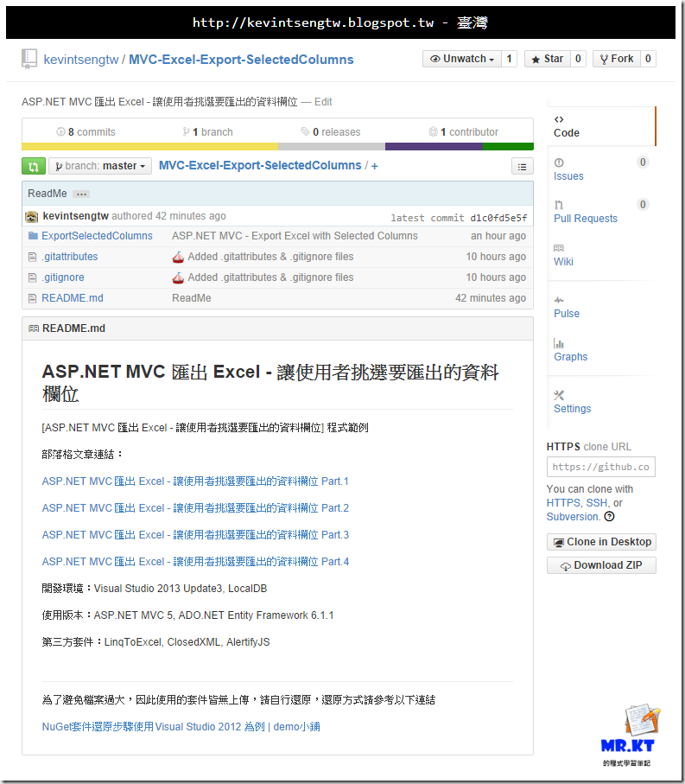The width and height of the screenshot is (685, 784).
Task: Open latest commit d1c0fd5e5f
Action: 498,218
